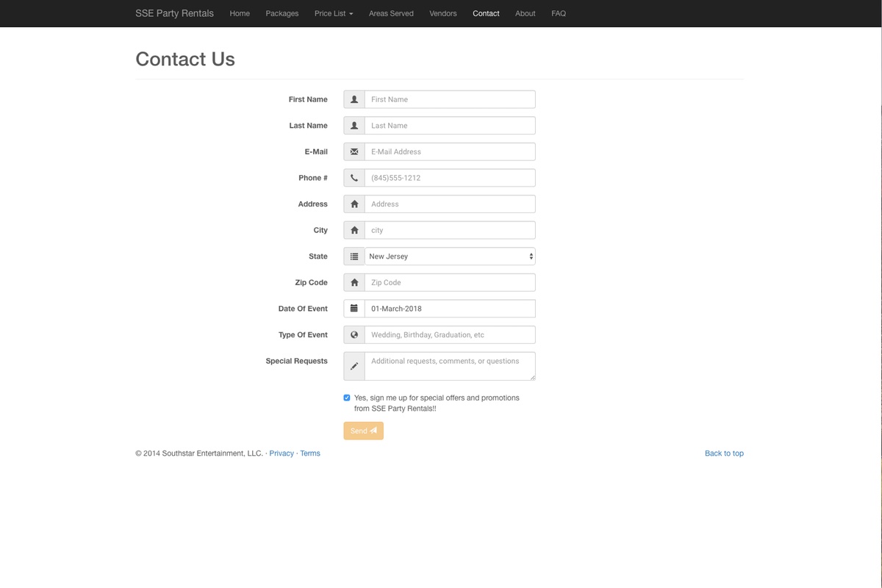The height and width of the screenshot is (588, 882).
Task: Click the globe icon beside Type Of Event
Action: click(x=354, y=335)
